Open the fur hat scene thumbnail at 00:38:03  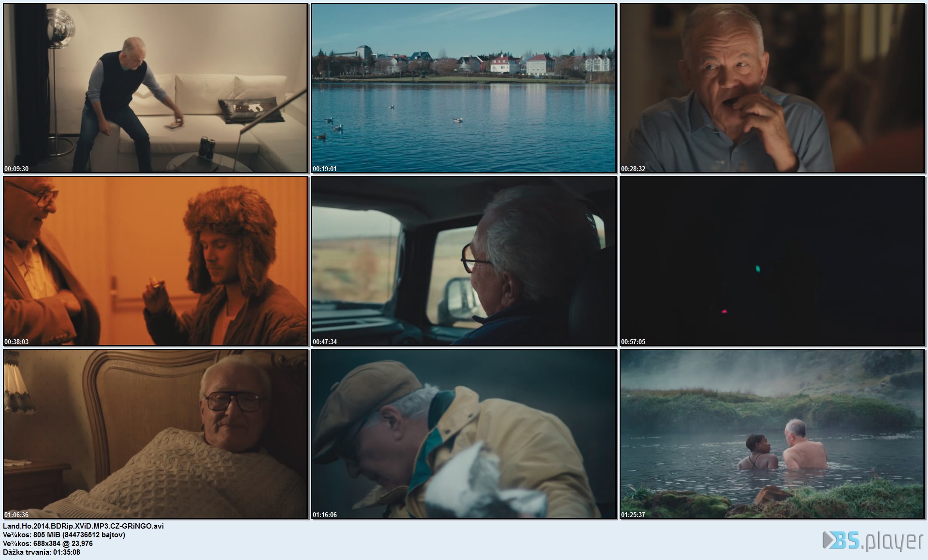(x=156, y=261)
